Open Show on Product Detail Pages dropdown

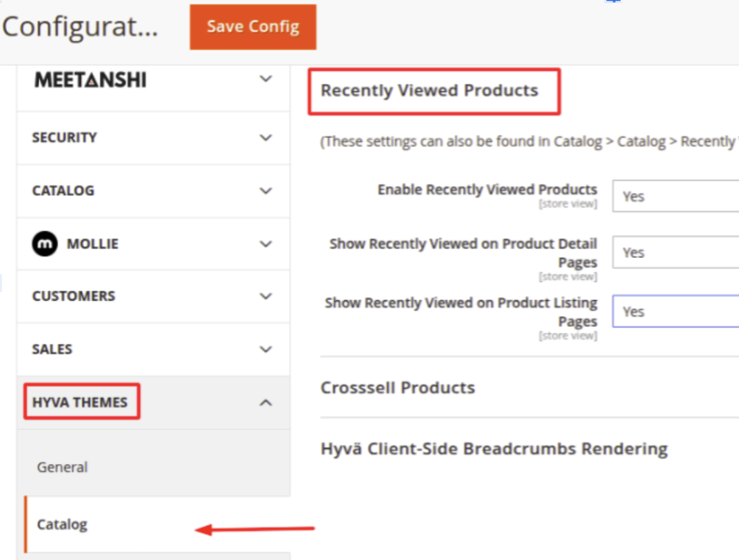coord(676,252)
